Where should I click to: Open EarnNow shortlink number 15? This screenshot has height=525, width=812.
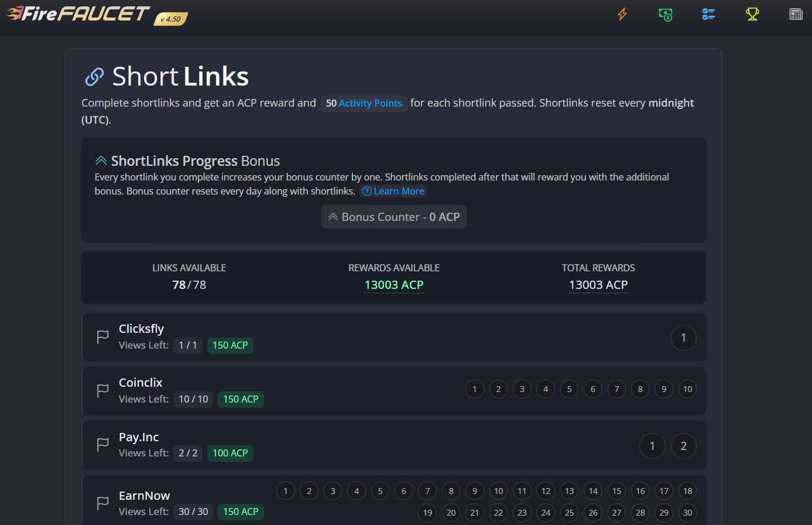click(616, 491)
